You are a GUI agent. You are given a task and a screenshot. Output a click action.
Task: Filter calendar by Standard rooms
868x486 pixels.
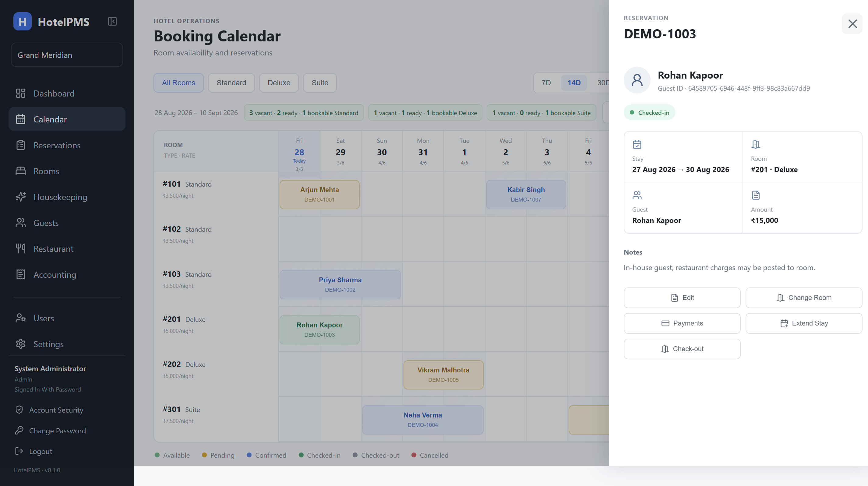[x=231, y=83]
